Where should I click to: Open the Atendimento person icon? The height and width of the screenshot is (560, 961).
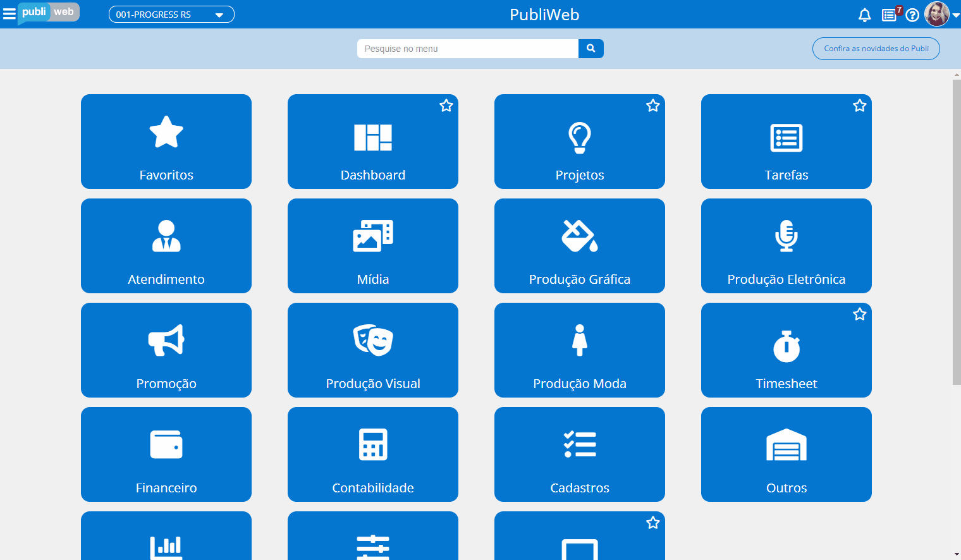point(166,236)
